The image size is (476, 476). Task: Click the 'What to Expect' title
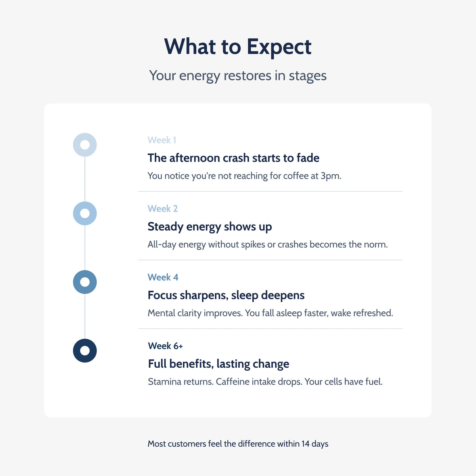click(238, 47)
